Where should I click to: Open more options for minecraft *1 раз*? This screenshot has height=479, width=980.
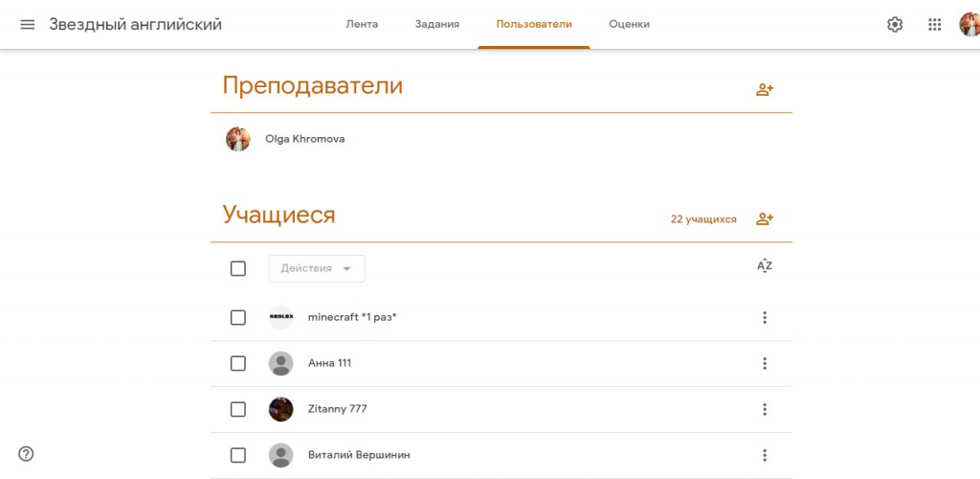765,318
